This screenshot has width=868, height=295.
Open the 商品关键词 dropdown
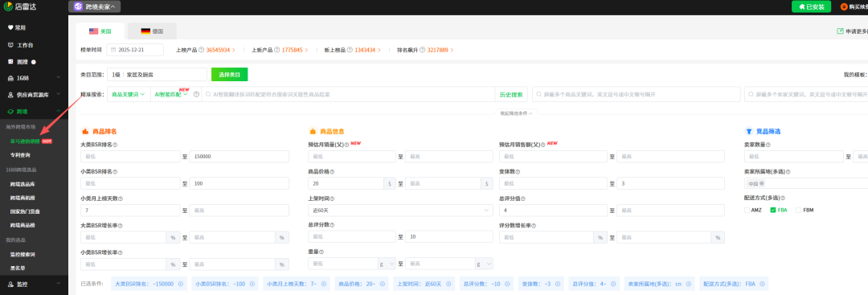pos(128,94)
